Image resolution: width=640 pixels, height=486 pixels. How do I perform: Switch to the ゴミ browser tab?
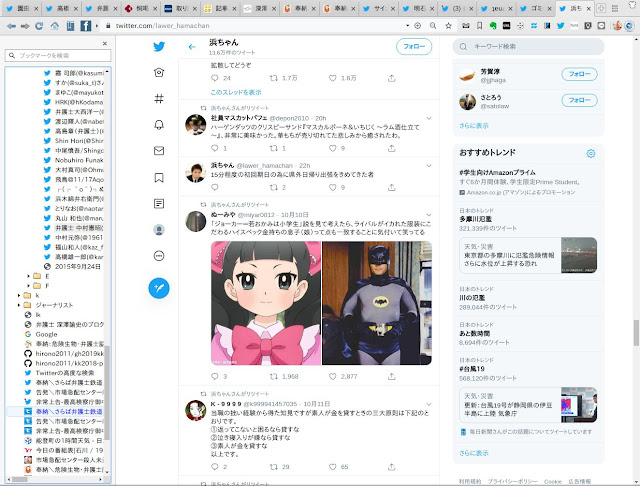[x=536, y=8]
